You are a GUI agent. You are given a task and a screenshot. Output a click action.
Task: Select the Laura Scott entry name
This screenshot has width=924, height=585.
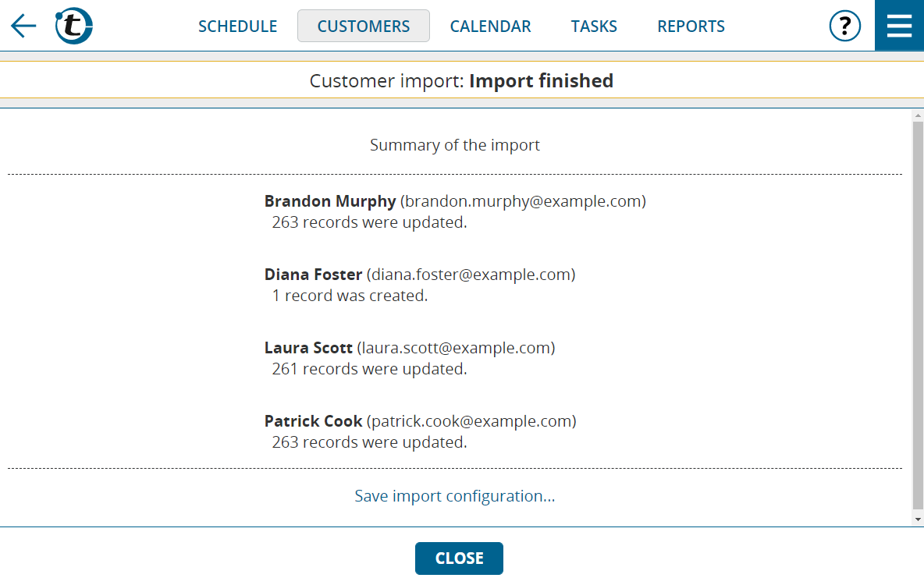308,348
